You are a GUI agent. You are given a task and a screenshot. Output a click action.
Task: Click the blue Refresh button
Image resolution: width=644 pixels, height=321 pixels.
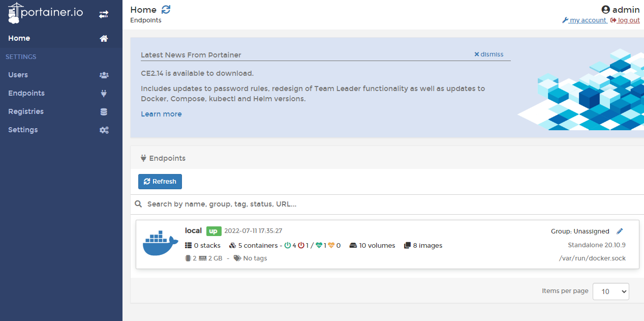(160, 182)
